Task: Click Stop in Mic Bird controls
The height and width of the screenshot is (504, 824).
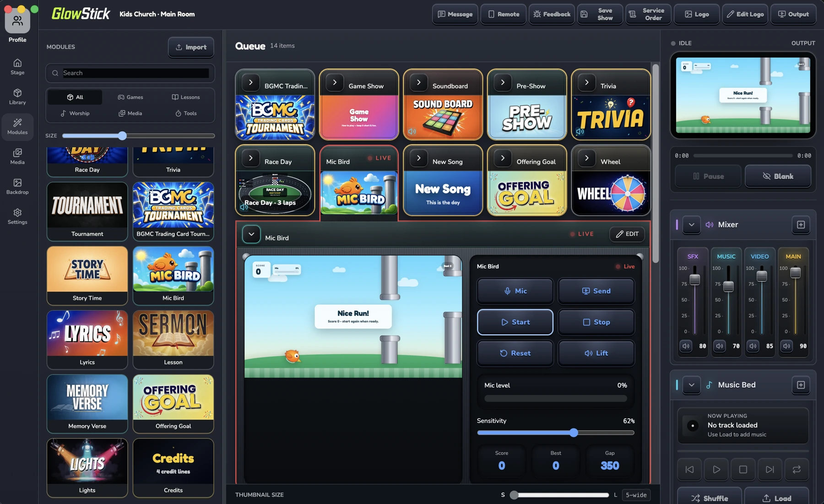Action: (x=596, y=322)
